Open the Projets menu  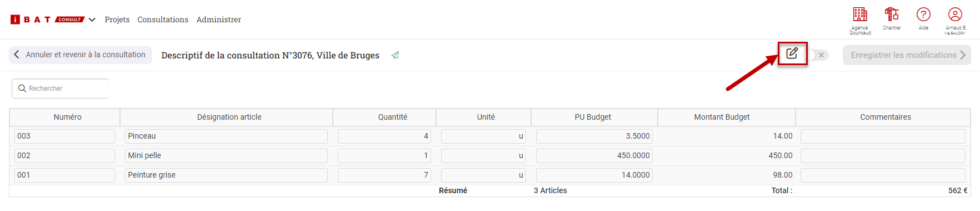click(x=117, y=19)
